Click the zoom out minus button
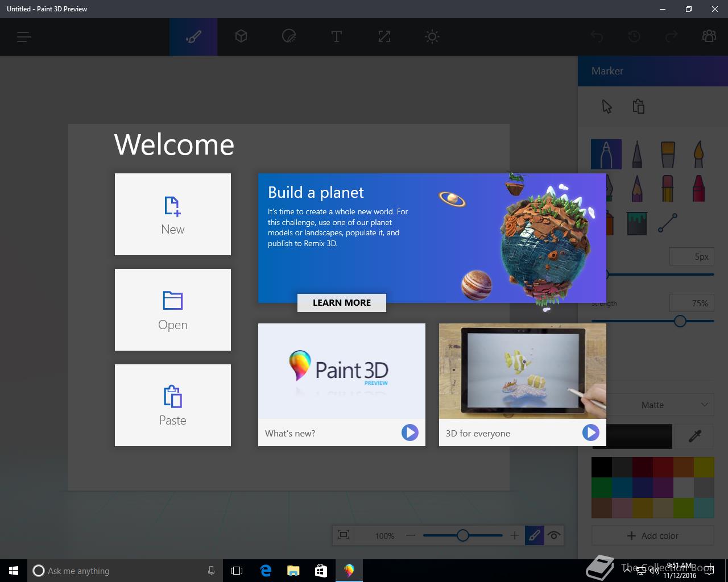 pyautogui.click(x=411, y=535)
